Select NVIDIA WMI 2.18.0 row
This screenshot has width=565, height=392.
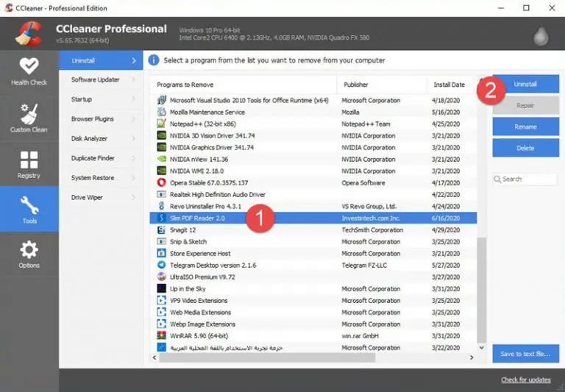[x=313, y=171]
